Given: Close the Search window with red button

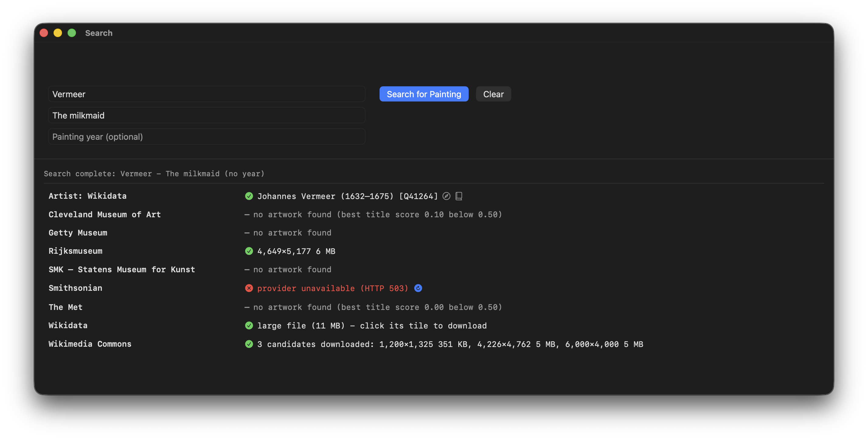Looking at the screenshot, I should pyautogui.click(x=44, y=33).
